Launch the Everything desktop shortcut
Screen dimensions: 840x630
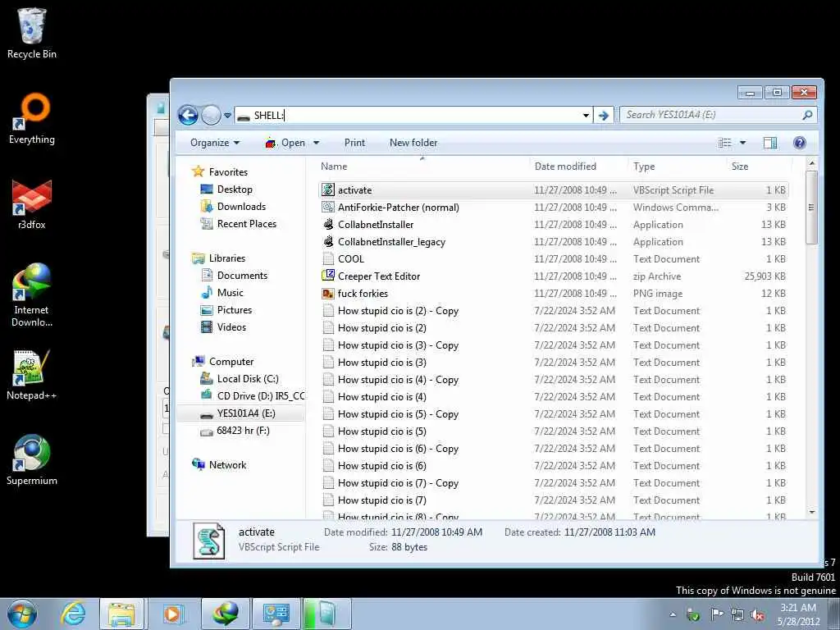point(32,119)
